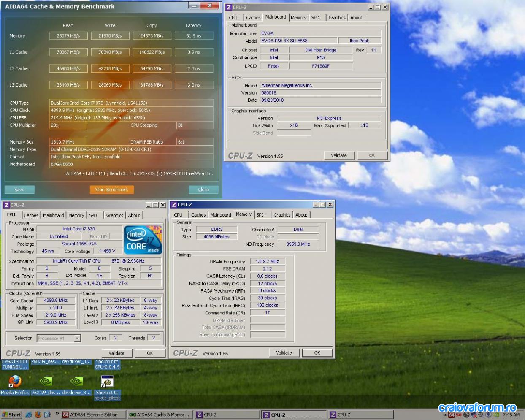The width and height of the screenshot is (525, 420).
Task: Open the Processor #1 selection dropdown
Action: click(x=77, y=338)
